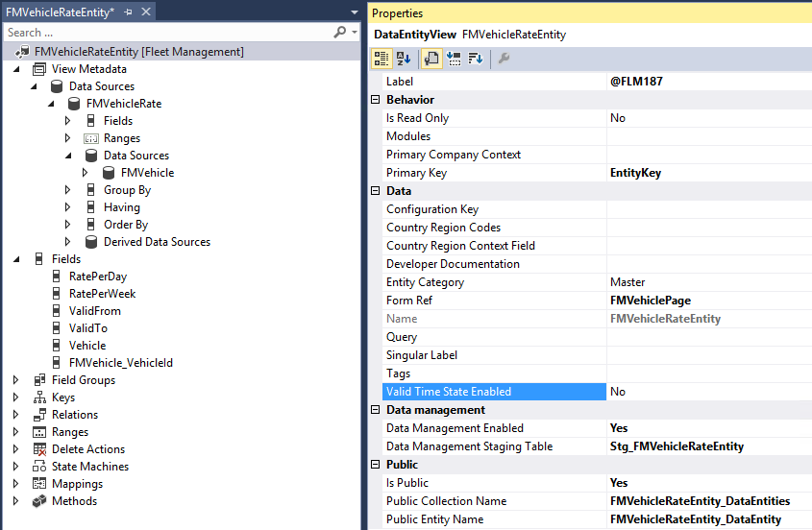Expand the Mappings node

pos(16,483)
